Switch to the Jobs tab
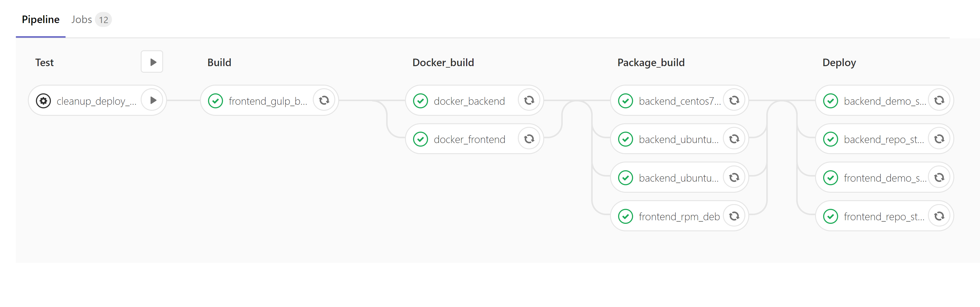The image size is (980, 307). click(91, 19)
